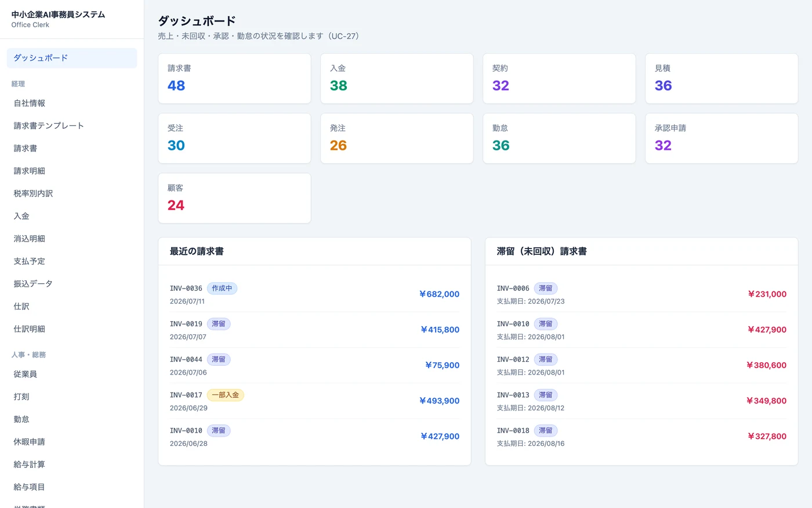Click overdue amount ¥231,000
812x508 pixels.
click(767, 294)
